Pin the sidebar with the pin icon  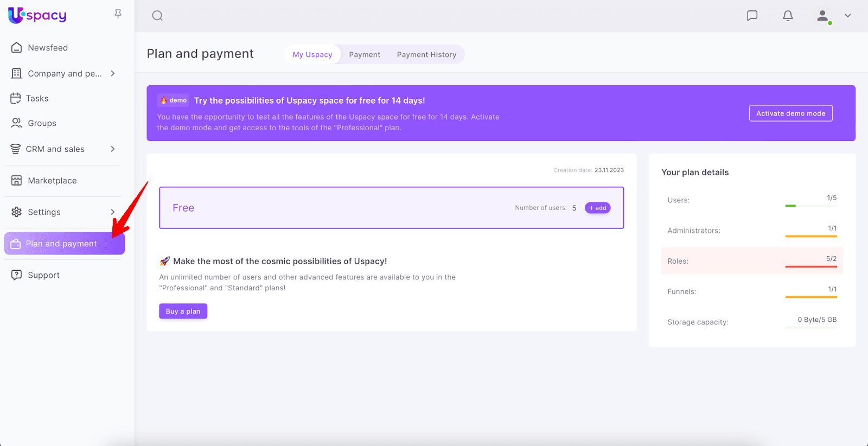118,14
